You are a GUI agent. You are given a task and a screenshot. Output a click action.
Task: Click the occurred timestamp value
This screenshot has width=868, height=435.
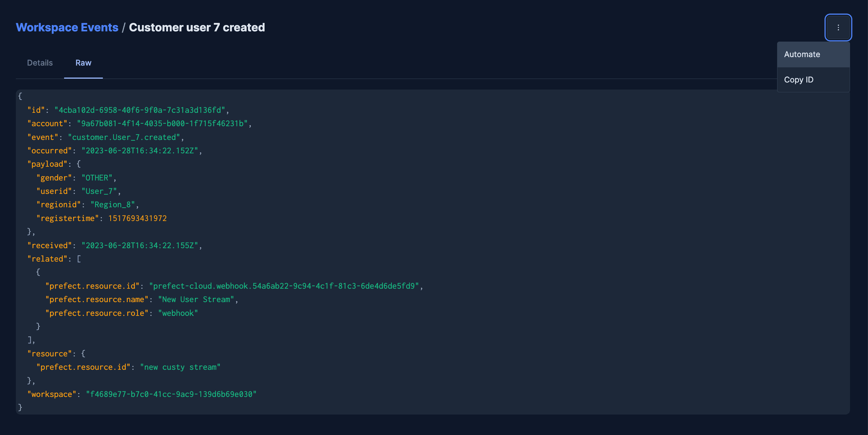140,151
